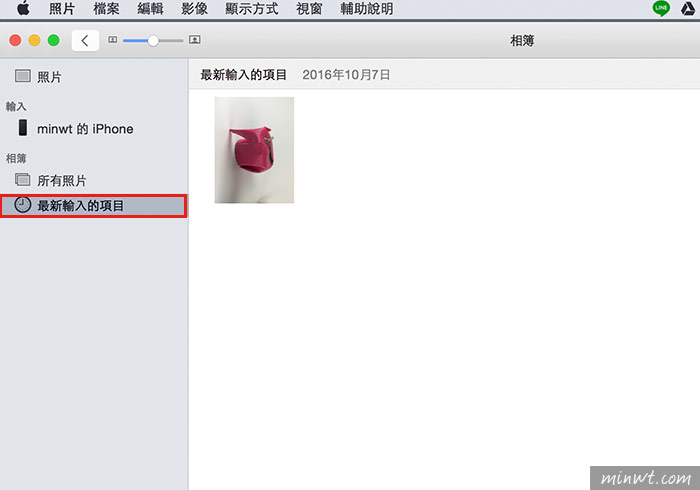
Task: Open the 影像 menu
Action: tap(194, 8)
